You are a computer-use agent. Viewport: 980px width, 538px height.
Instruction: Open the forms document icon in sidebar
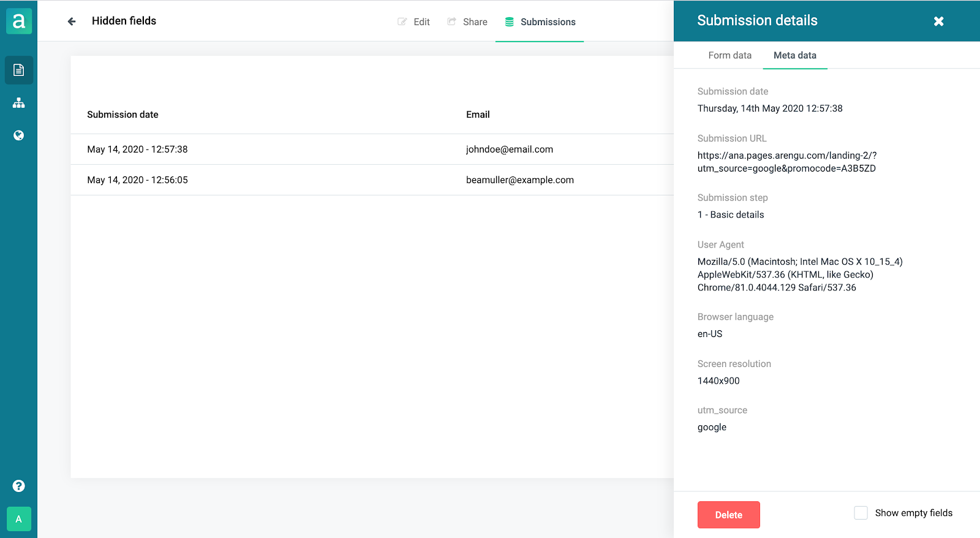[x=18, y=70]
